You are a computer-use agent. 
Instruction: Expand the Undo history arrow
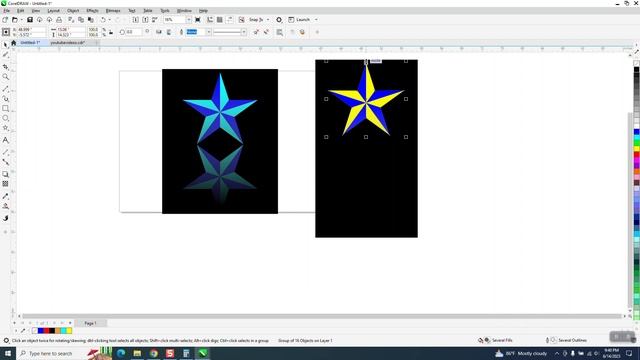pyautogui.click(x=109, y=20)
